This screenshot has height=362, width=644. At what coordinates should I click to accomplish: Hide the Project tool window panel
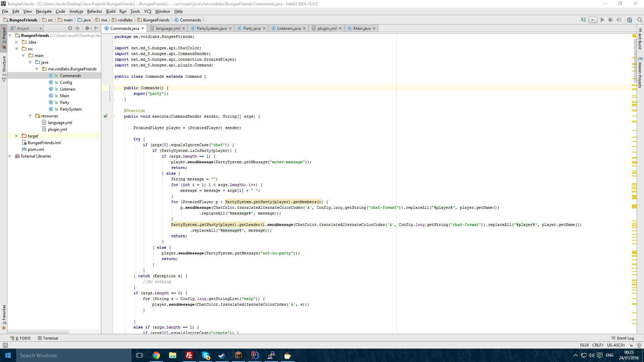(97, 28)
